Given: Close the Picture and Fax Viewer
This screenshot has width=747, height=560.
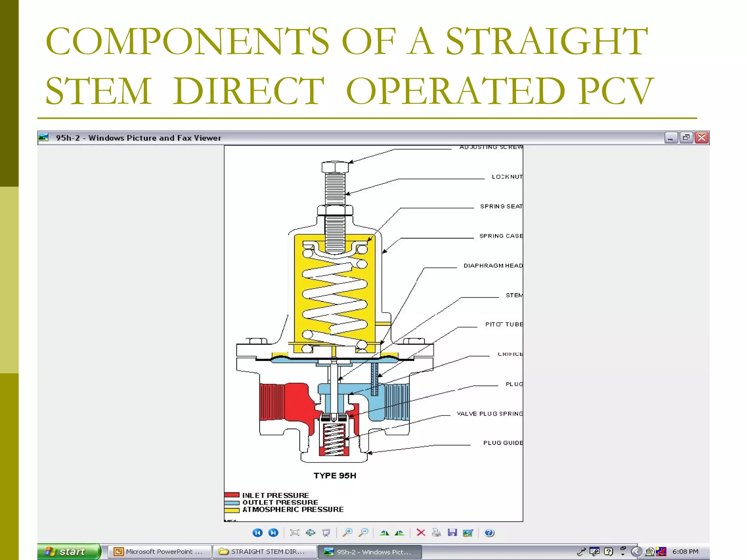Looking at the screenshot, I should pyautogui.click(x=701, y=137).
